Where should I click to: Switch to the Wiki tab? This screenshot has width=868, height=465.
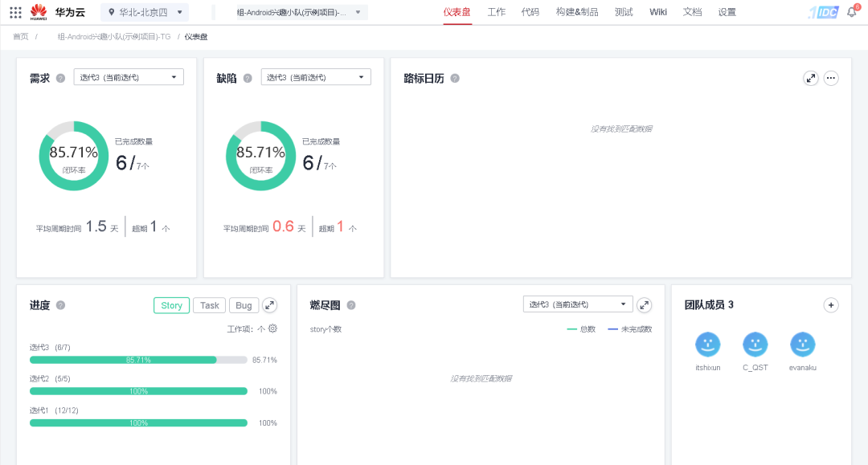[658, 12]
